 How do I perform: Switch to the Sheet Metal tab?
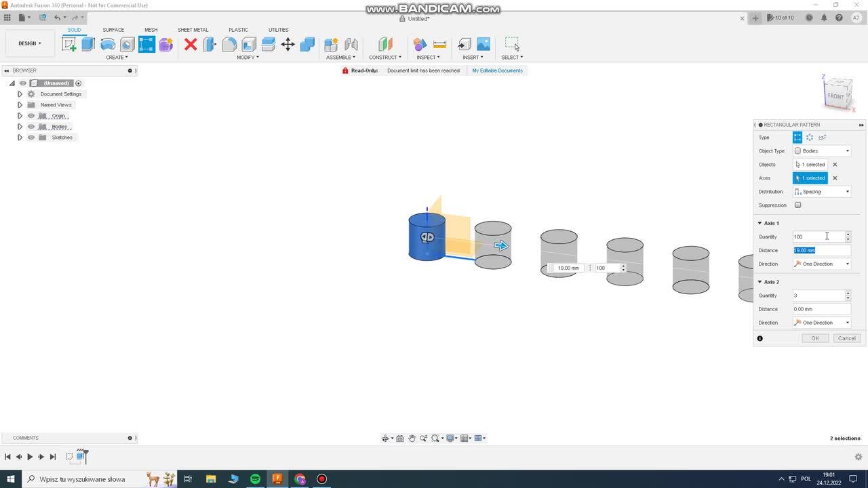pyautogui.click(x=193, y=30)
